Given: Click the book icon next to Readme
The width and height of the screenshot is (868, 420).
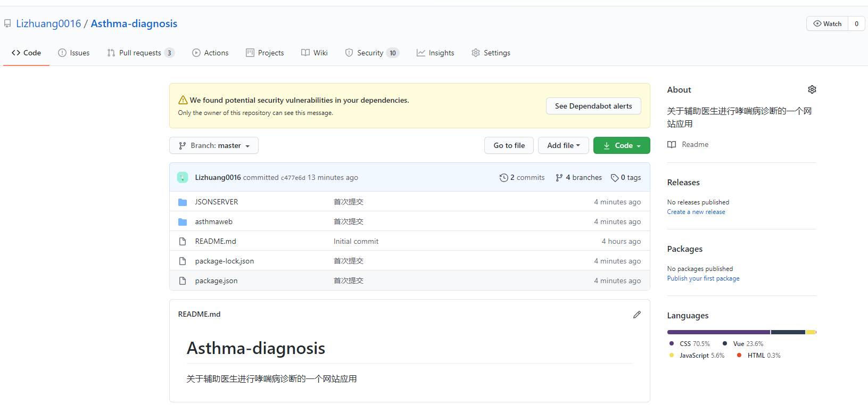Looking at the screenshot, I should [x=672, y=145].
